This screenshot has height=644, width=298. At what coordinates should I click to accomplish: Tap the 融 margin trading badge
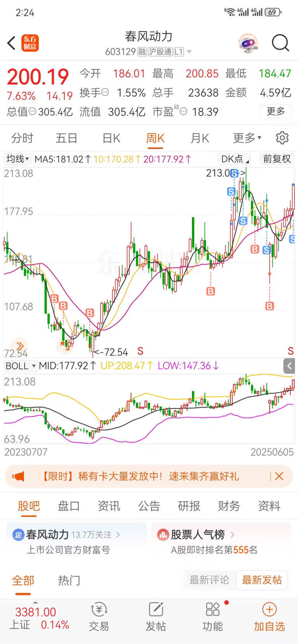click(142, 52)
